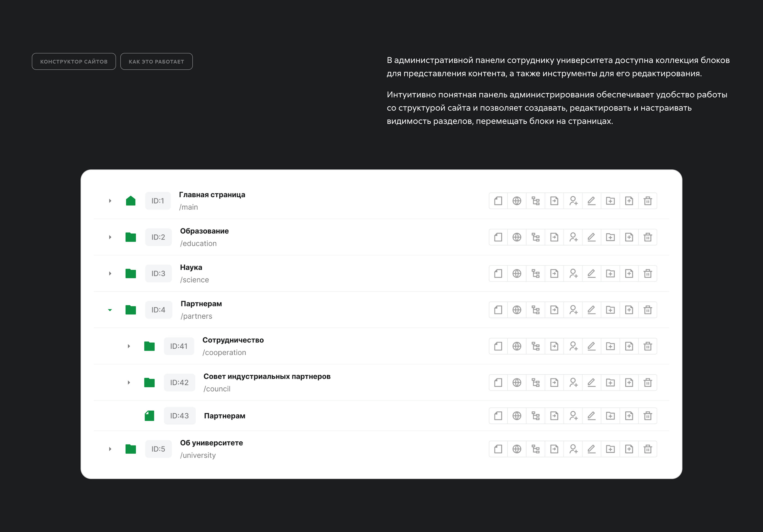
Task: Click add-folder icon in Совет индустриальных партнеров row
Action: coord(610,383)
